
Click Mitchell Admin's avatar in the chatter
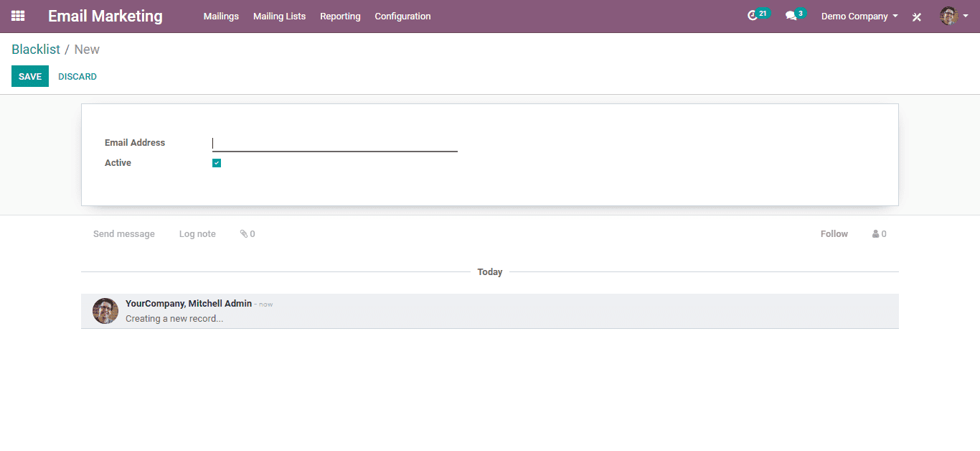click(x=105, y=311)
